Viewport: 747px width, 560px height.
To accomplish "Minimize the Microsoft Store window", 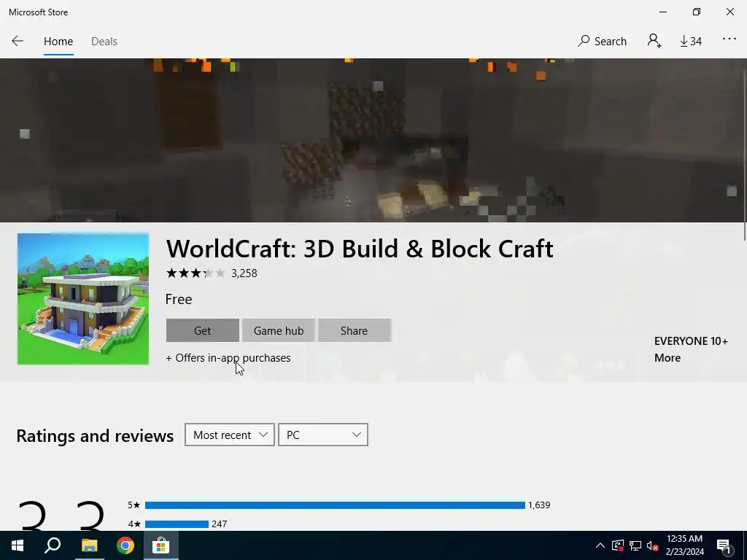I will coord(662,12).
